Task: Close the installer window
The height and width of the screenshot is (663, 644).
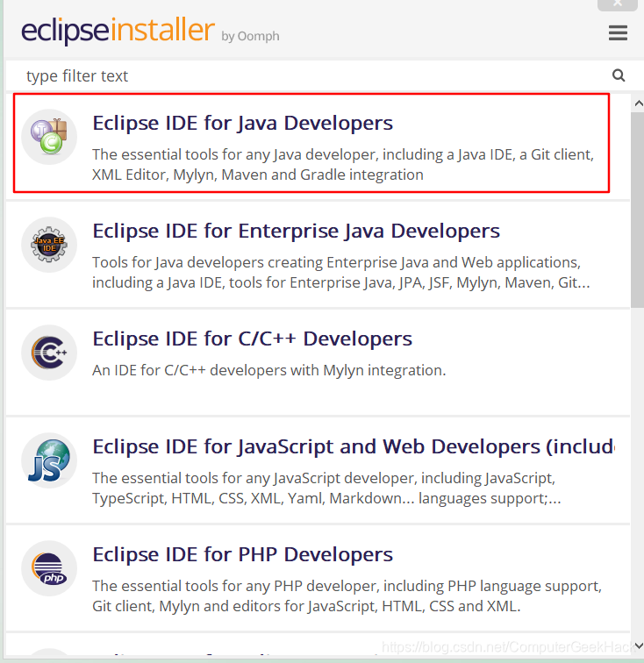Action: [618, 4]
